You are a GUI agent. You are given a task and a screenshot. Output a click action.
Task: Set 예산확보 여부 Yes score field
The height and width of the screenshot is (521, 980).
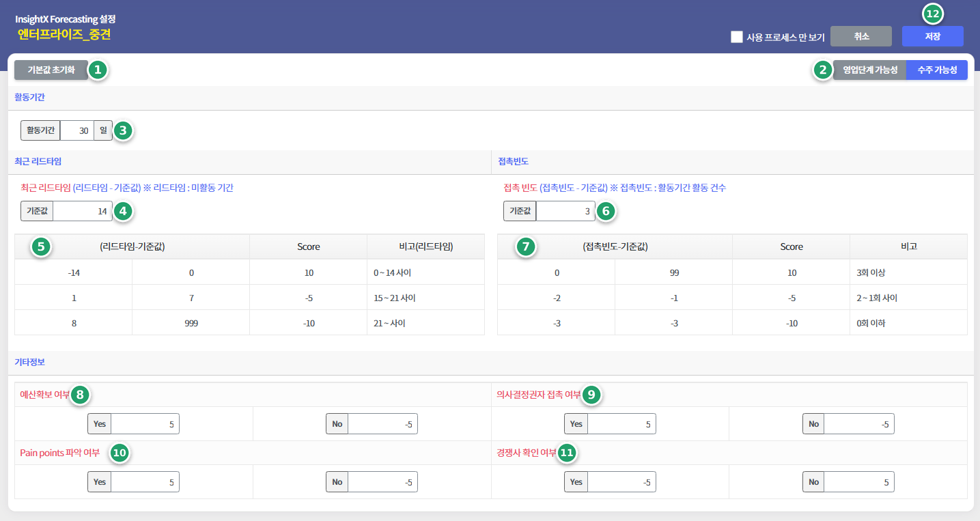point(145,424)
